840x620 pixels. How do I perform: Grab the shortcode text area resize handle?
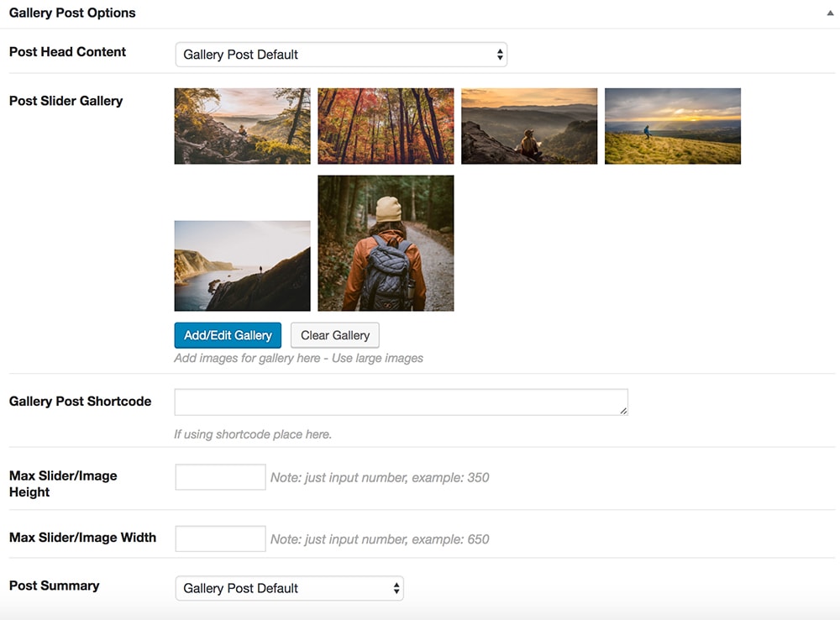click(x=623, y=411)
